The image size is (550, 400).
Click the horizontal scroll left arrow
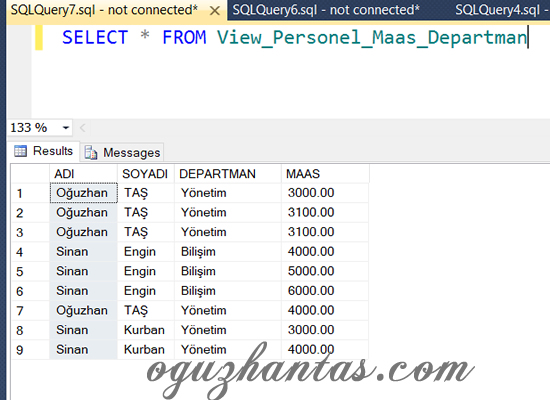pyautogui.click(x=83, y=128)
